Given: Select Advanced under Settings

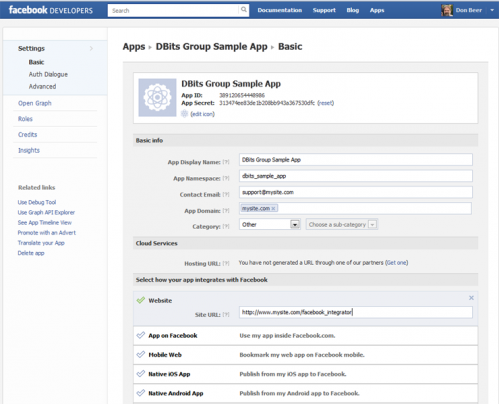Looking at the screenshot, I should click(42, 86).
